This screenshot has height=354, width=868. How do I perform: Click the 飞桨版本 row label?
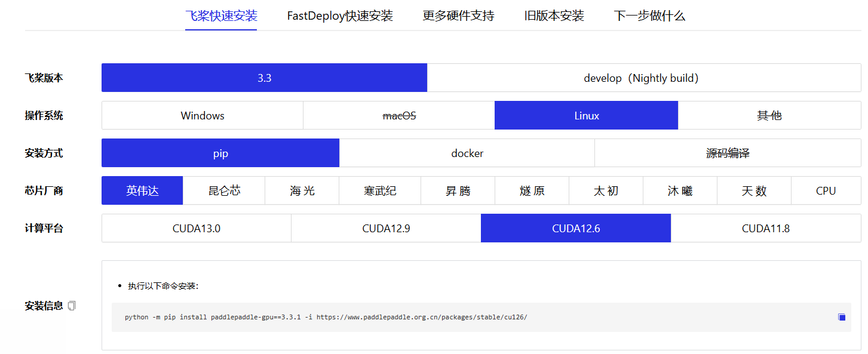click(44, 78)
